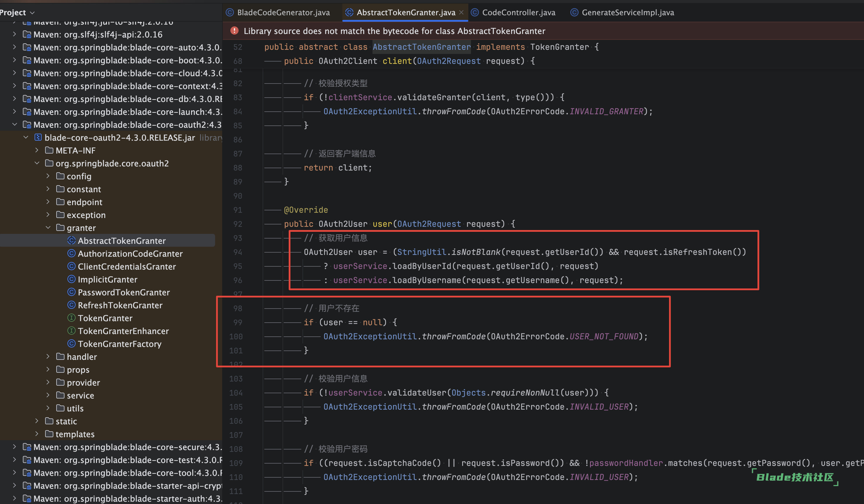864x504 pixels.
Task: Close the AbstractTokenGranter.java tab
Action: [462, 12]
